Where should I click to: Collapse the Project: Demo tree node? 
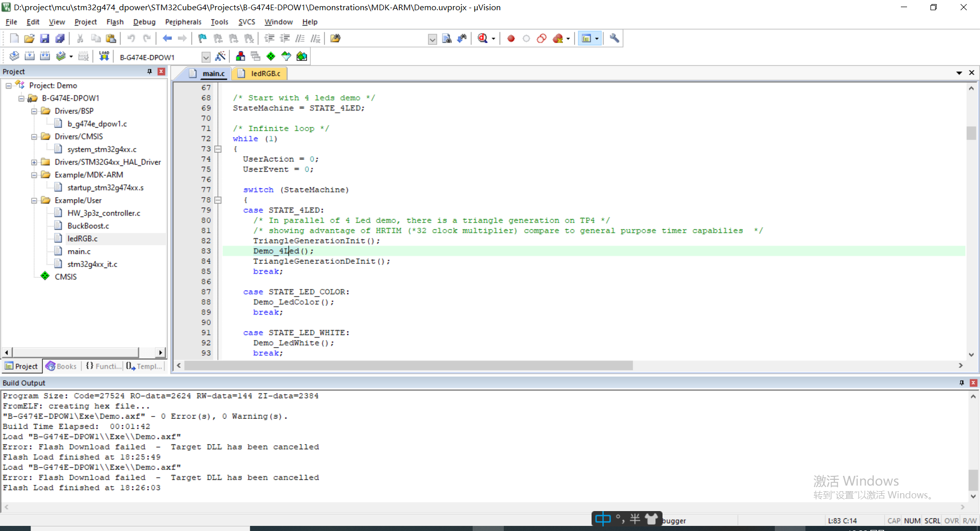click(x=9, y=85)
